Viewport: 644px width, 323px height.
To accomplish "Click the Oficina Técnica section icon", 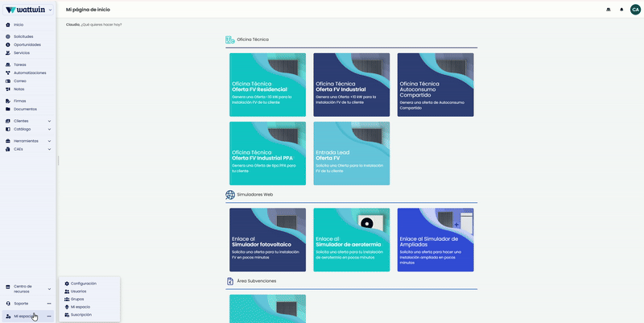I will click(230, 39).
